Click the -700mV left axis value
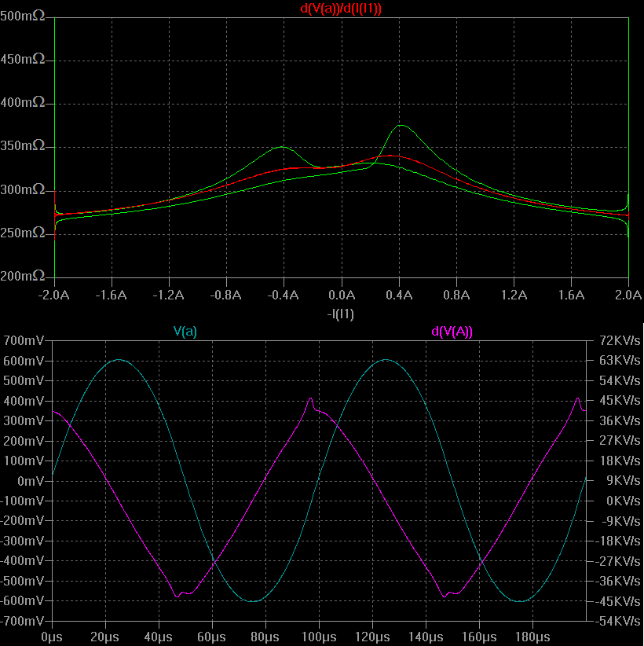The image size is (644, 646). (22, 621)
